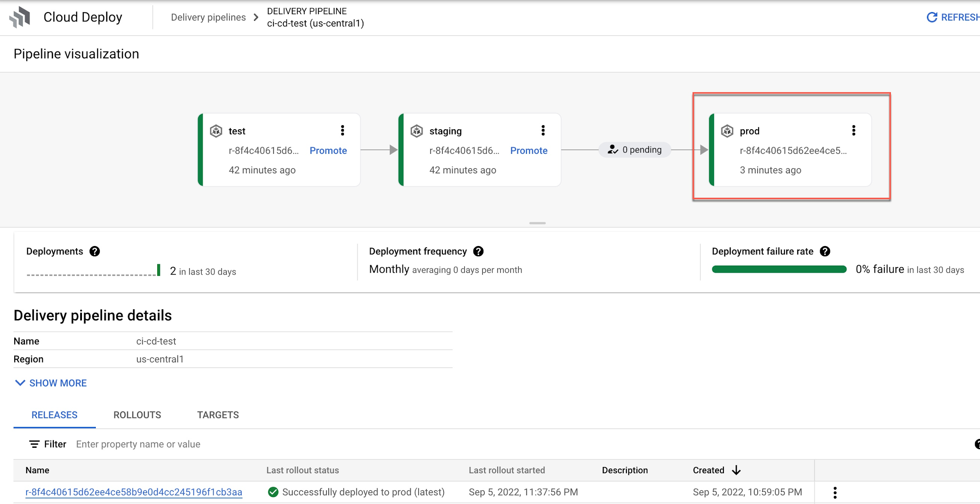
Task: Click 'Monthly' deployment frequency value
Action: (389, 269)
